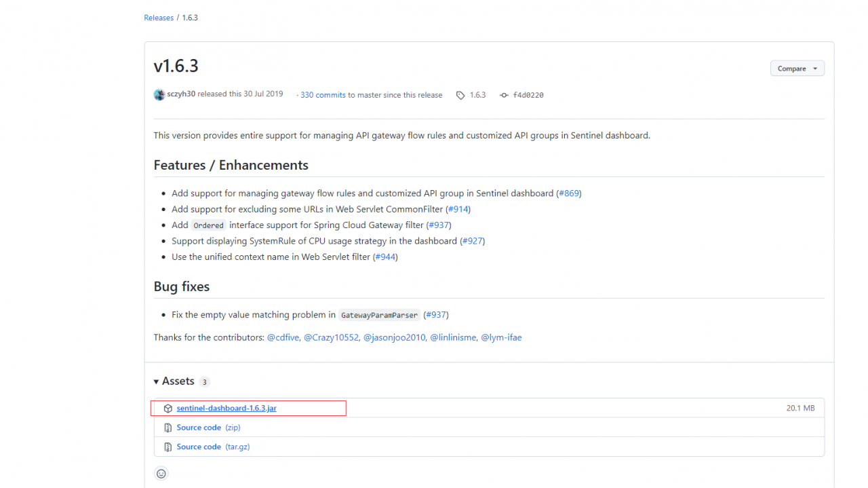Open the 330 commits link

(323, 95)
